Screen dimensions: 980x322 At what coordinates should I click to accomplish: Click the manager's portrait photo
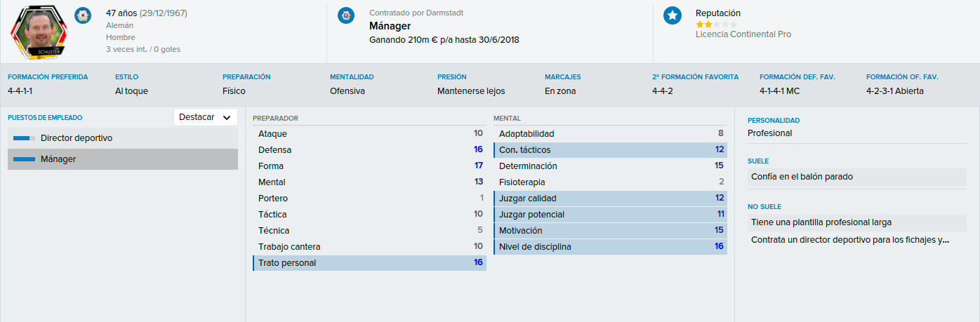[x=37, y=31]
